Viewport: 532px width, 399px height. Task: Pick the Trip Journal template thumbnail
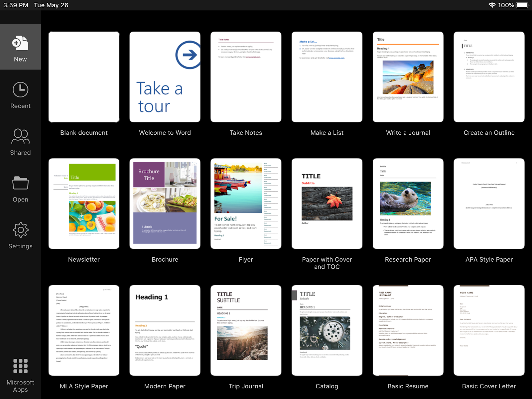pos(246,330)
